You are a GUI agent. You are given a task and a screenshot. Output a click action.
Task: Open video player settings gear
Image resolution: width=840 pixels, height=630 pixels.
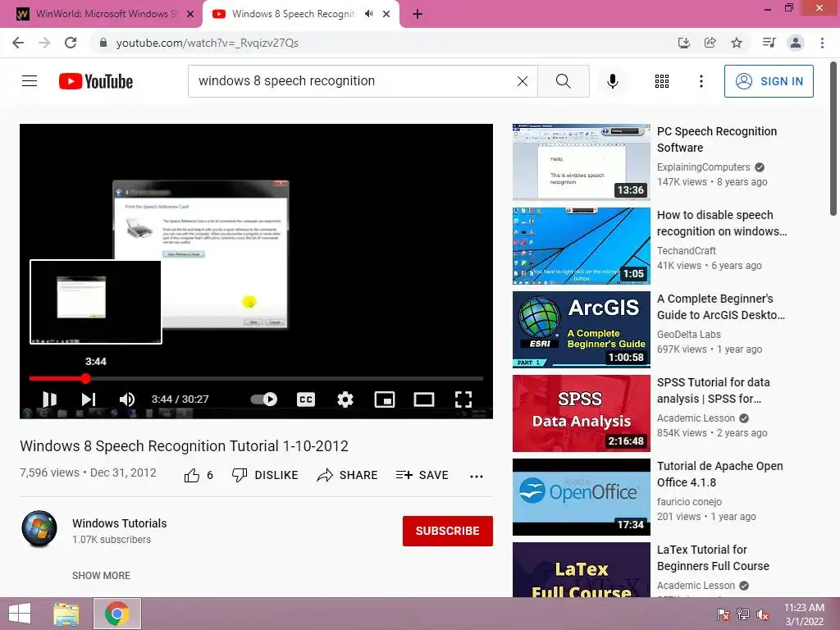345,399
